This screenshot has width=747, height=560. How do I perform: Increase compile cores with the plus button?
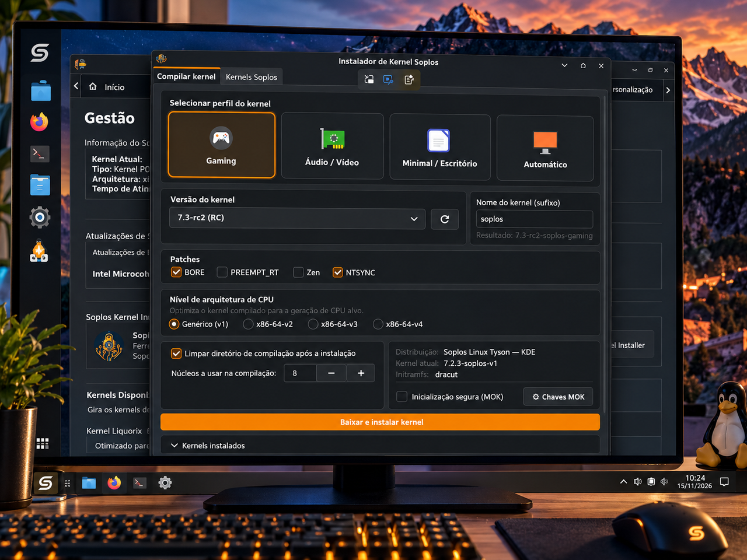pyautogui.click(x=361, y=373)
